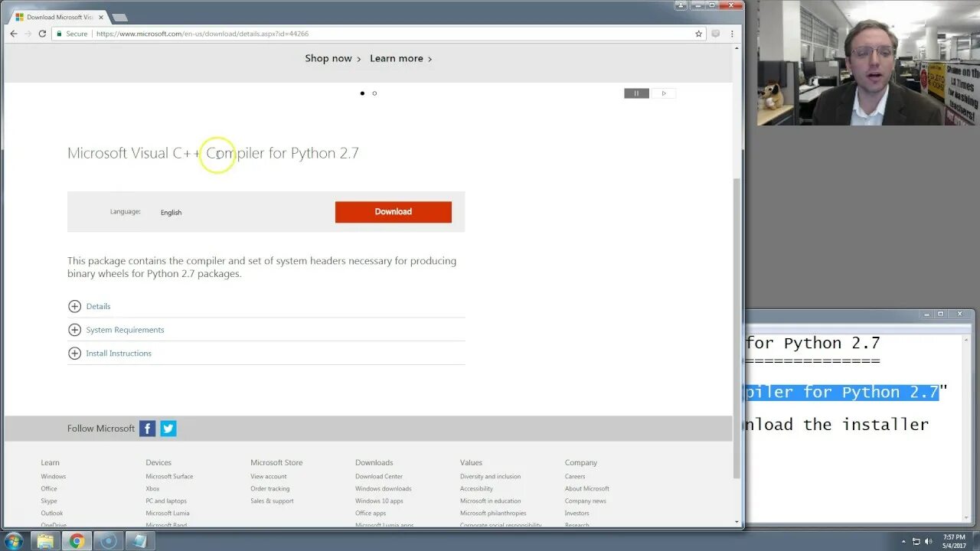
Task: Click the Microsoft Surface footer link
Action: pyautogui.click(x=169, y=476)
